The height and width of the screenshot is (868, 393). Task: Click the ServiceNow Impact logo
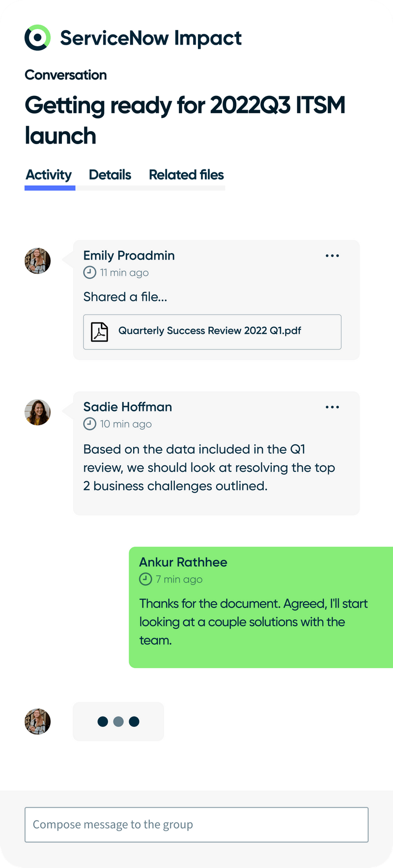(37, 38)
